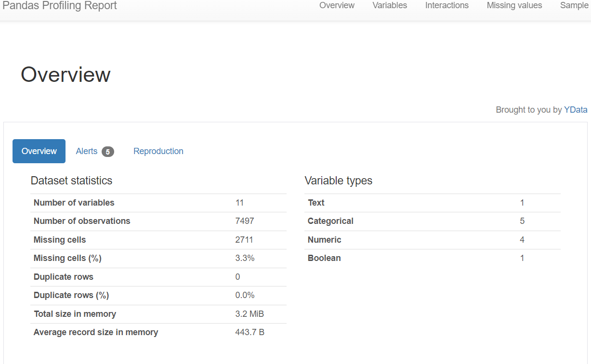591x364 pixels.
Task: Click the value 11 for variables
Action: 239,203
